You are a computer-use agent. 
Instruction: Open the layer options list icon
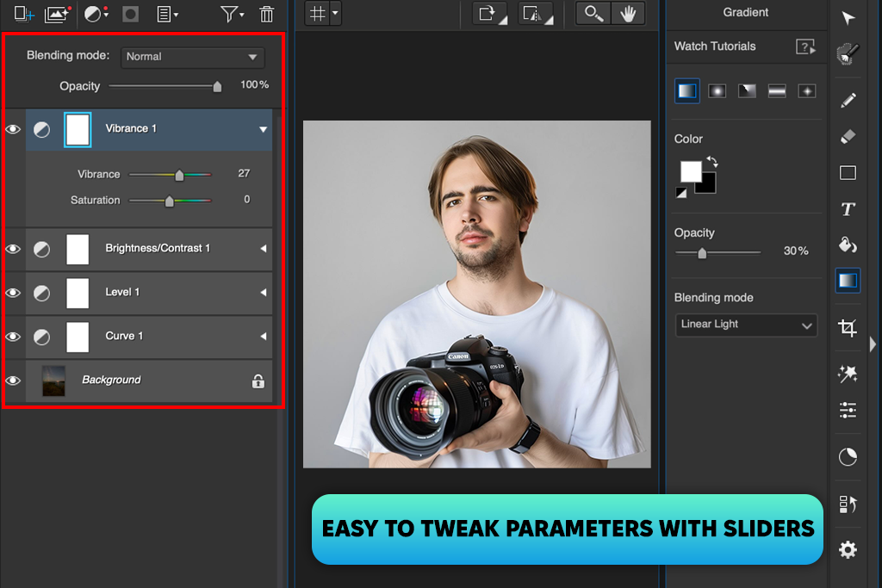(x=167, y=14)
